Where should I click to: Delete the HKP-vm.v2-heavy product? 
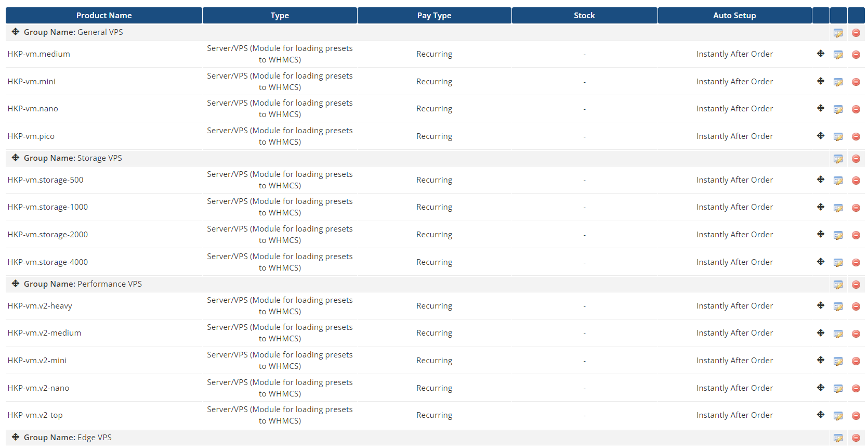click(x=856, y=306)
